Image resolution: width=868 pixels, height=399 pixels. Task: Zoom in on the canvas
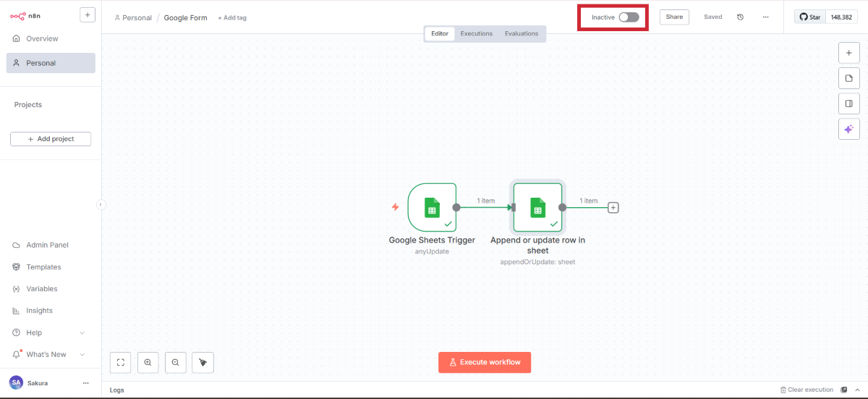[x=148, y=362]
